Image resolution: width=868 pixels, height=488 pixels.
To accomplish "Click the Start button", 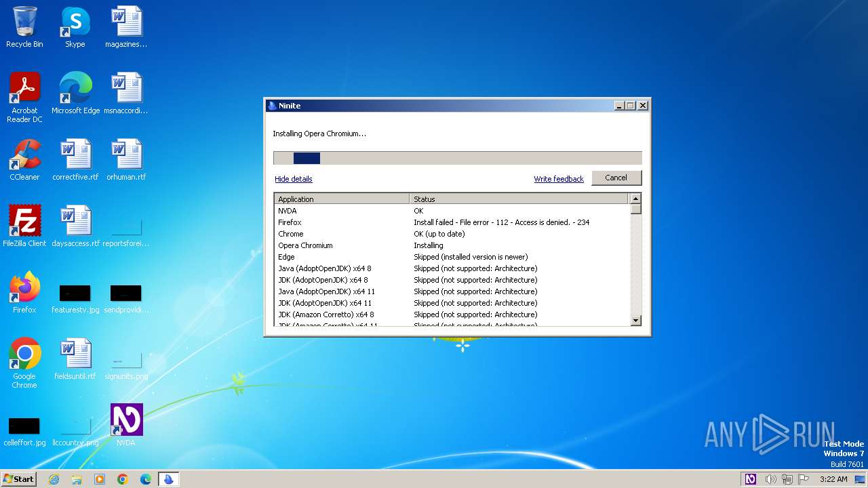I will pyautogui.click(x=18, y=479).
